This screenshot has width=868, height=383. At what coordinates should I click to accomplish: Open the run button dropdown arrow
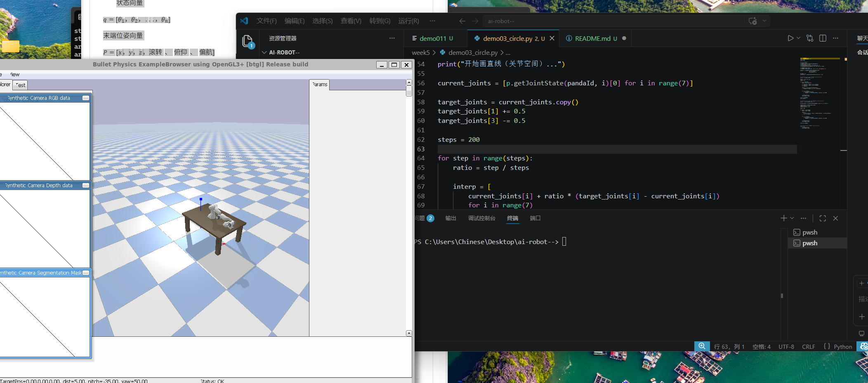(x=798, y=38)
